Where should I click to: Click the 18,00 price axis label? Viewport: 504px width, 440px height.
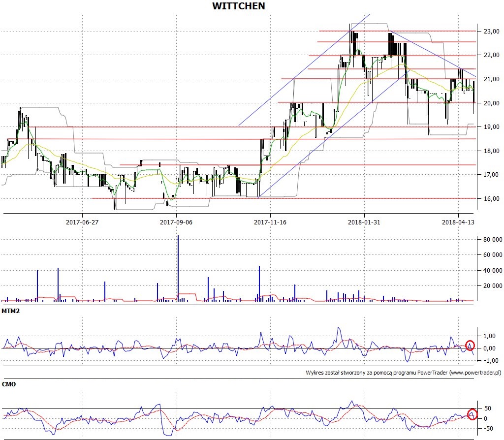492,151
